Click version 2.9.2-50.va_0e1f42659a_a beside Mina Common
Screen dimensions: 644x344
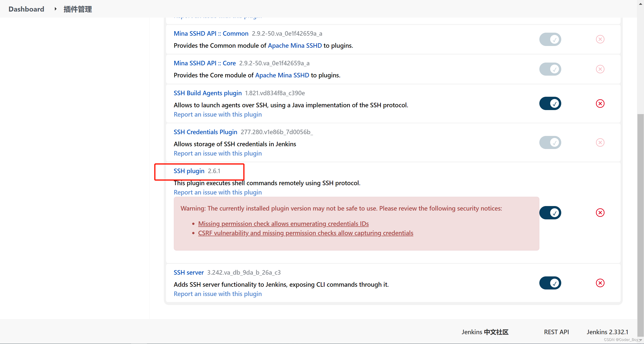[x=287, y=33]
